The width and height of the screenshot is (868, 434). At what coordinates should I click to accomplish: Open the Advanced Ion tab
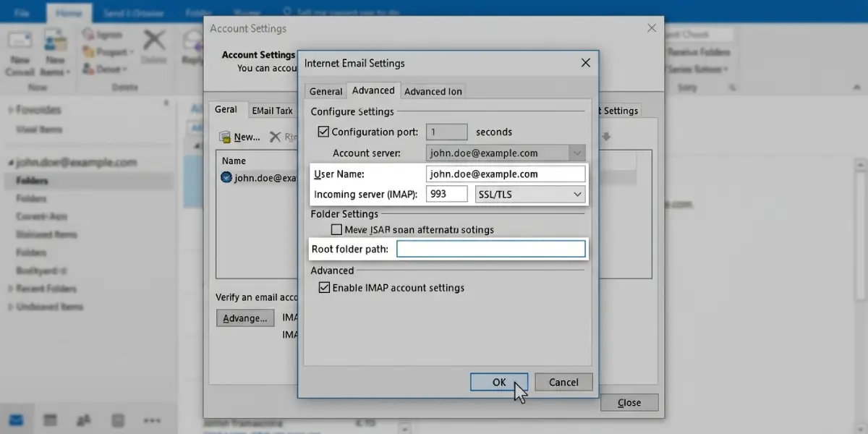(x=433, y=91)
